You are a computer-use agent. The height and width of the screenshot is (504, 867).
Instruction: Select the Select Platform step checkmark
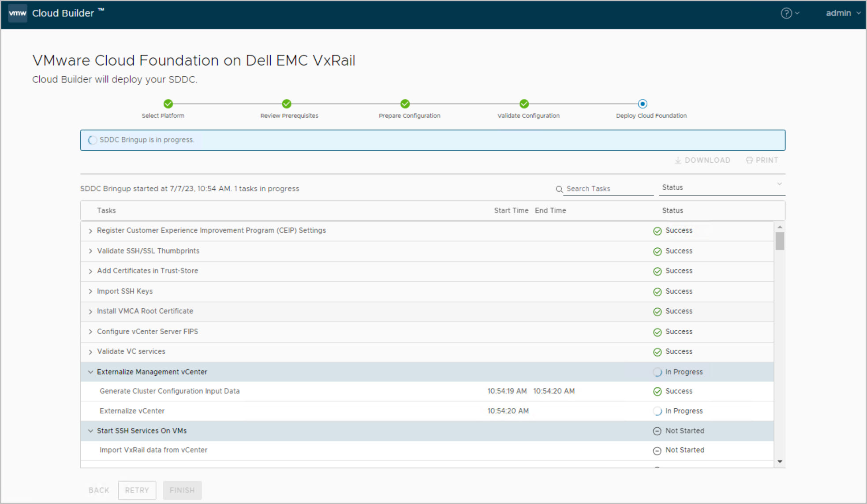168,104
